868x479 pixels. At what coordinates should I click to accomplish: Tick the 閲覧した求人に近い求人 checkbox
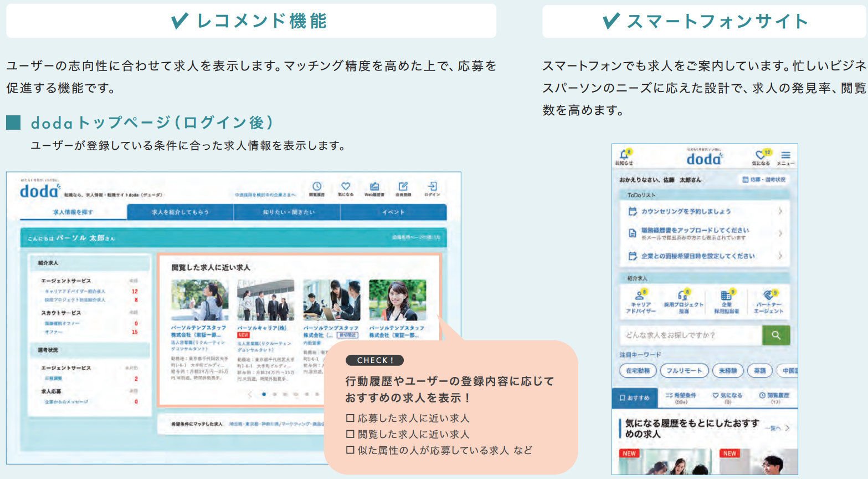(350, 434)
